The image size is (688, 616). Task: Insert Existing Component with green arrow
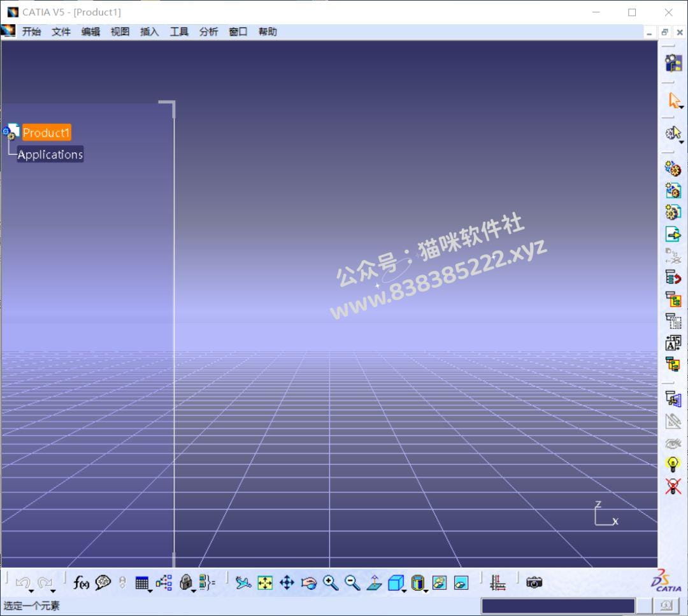673,234
